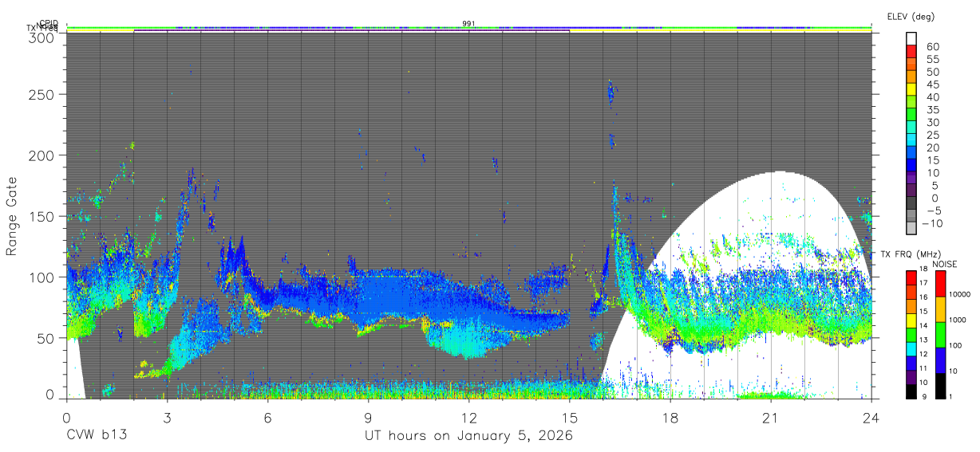This screenshot has height=452, width=980.
Task: Click the "991" CPID value at top
Action: tap(469, 24)
